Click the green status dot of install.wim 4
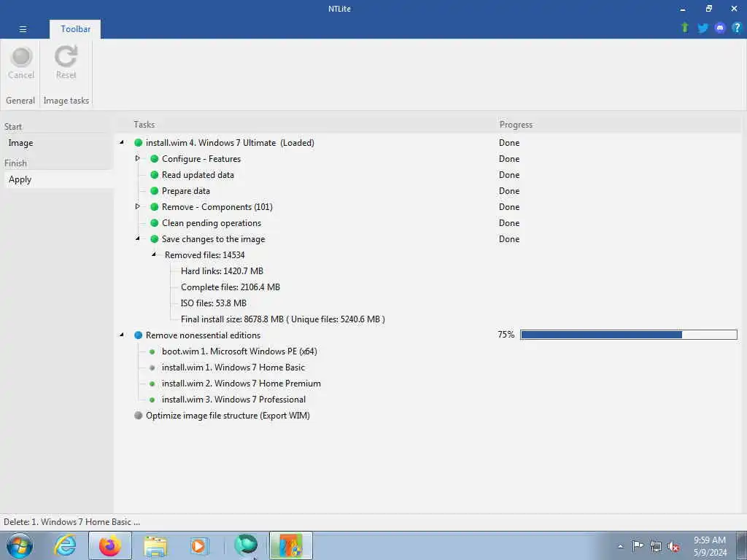The width and height of the screenshot is (747, 560). [x=138, y=142]
